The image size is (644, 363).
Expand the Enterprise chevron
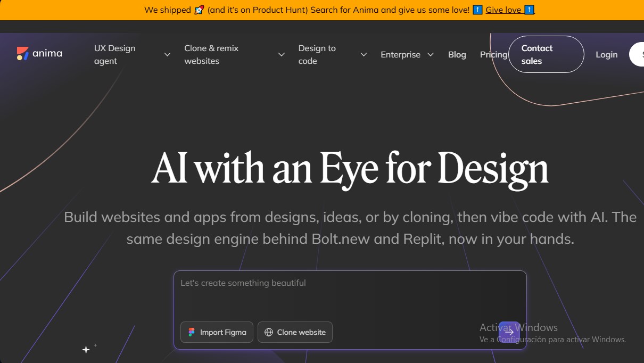[x=431, y=54]
